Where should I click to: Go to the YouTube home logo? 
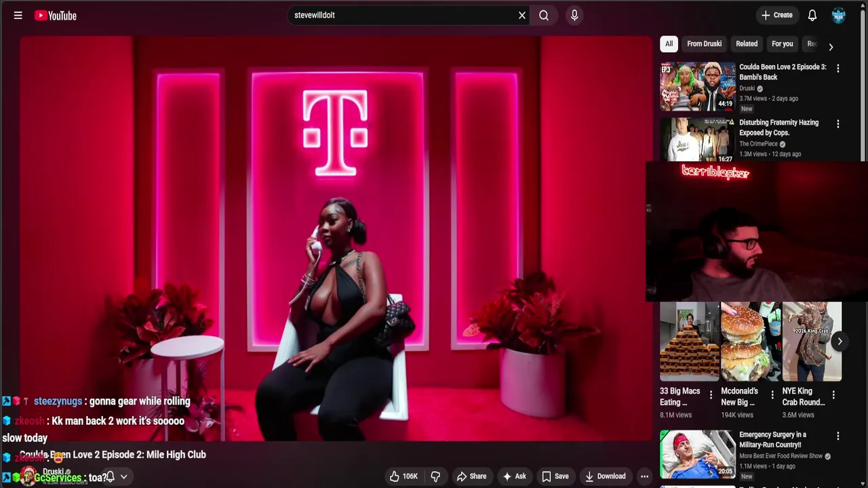[x=56, y=15]
